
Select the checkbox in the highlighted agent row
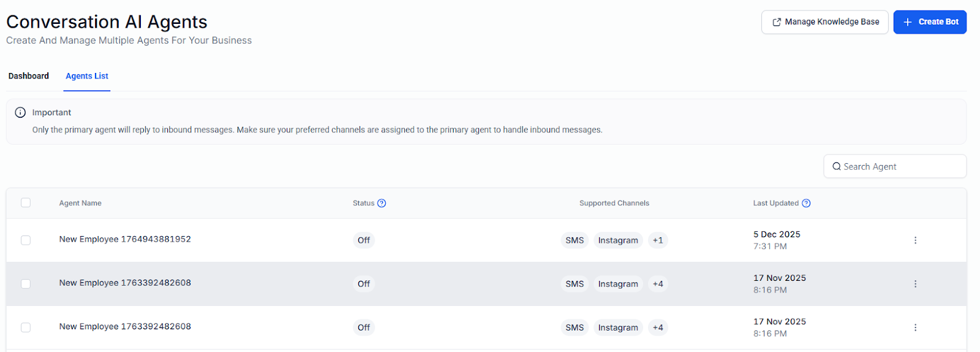tap(26, 284)
